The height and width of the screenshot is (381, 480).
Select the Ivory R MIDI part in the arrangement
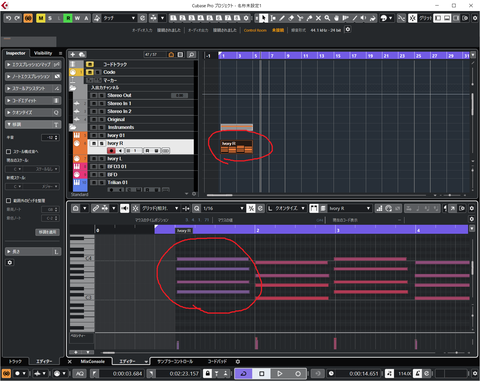coord(237,147)
